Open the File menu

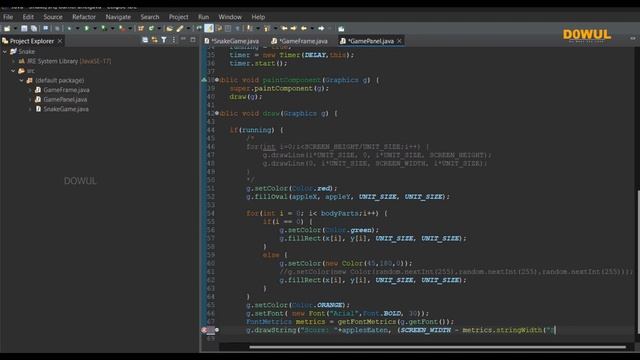(8, 17)
